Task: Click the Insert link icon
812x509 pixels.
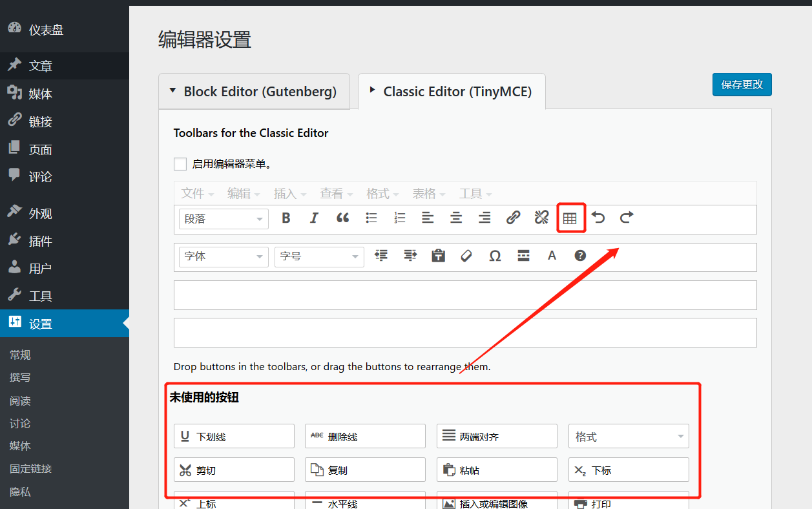Action: pos(513,218)
